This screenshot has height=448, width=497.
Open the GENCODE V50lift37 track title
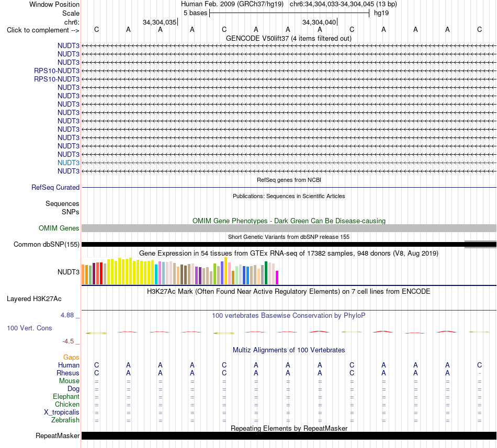288,39
